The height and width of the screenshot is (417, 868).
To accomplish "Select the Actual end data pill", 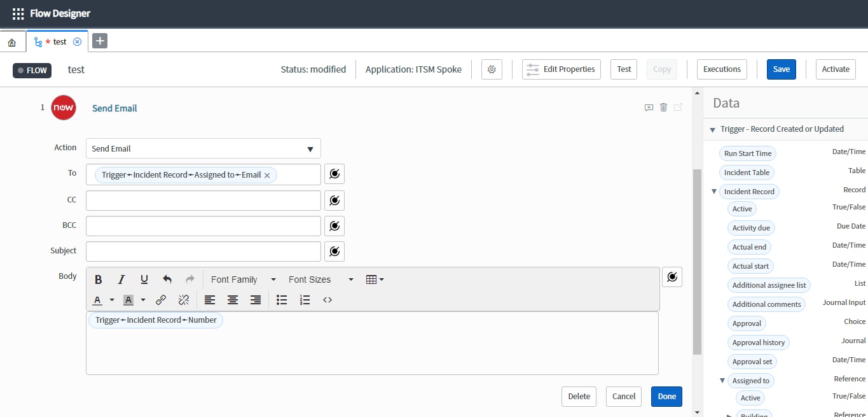I will pyautogui.click(x=749, y=247).
